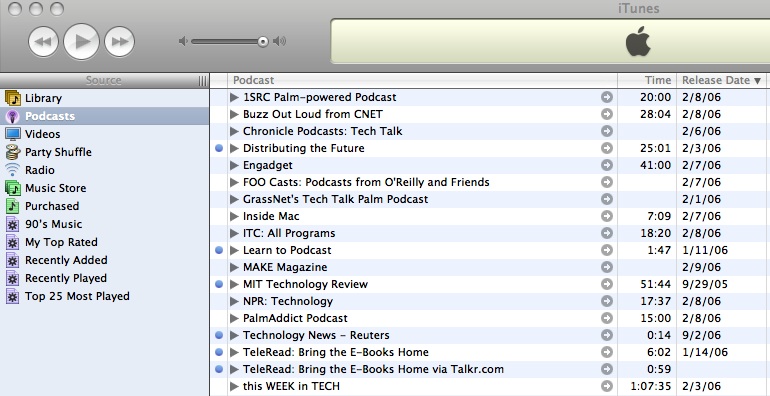Click arrow link for 1SRC Palm-powered Podcast

(607, 97)
